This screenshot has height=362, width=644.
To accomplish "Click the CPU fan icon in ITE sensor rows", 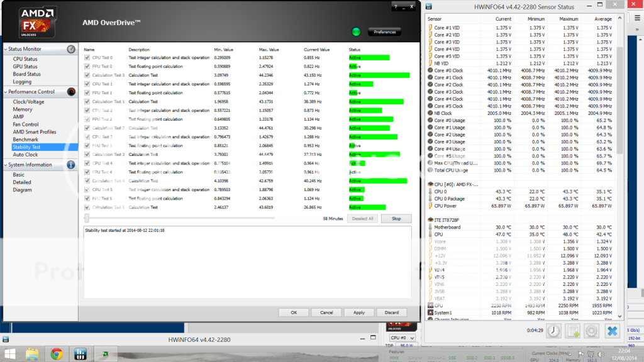I will pyautogui.click(x=430, y=305).
